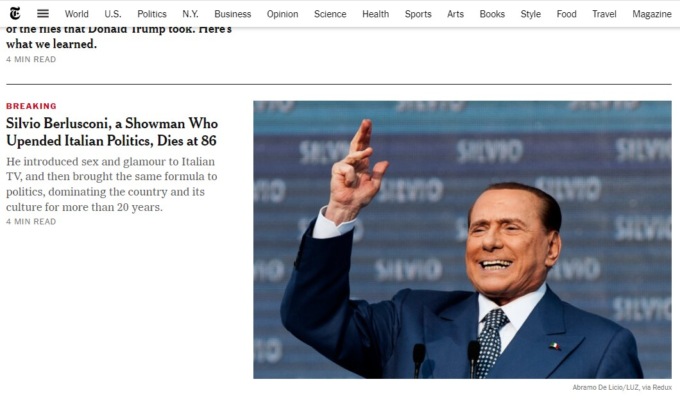Viewport: 680px width, 409px height.
Task: Open the Berlusconi article photo
Action: pos(462,240)
